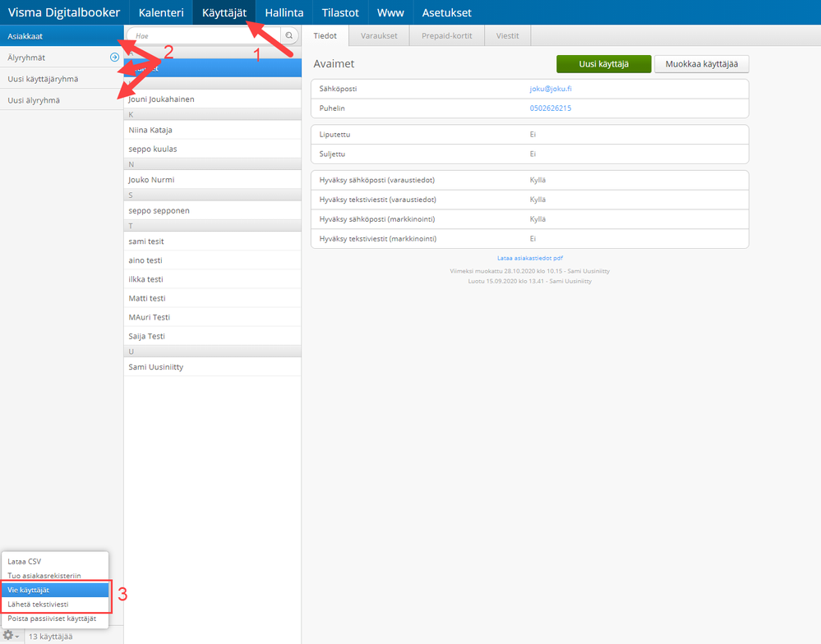Click the Avaimet heading
Screen dimensions: 821x644
tap(334, 64)
